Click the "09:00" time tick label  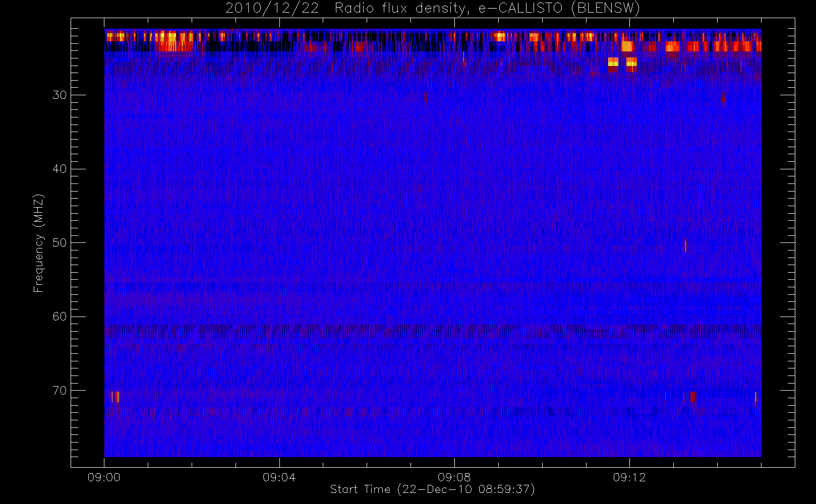coord(104,477)
